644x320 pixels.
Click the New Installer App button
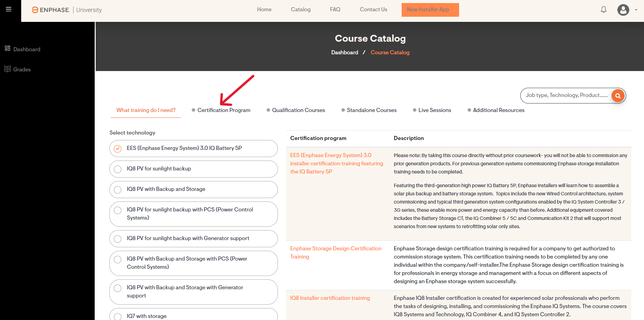(430, 10)
